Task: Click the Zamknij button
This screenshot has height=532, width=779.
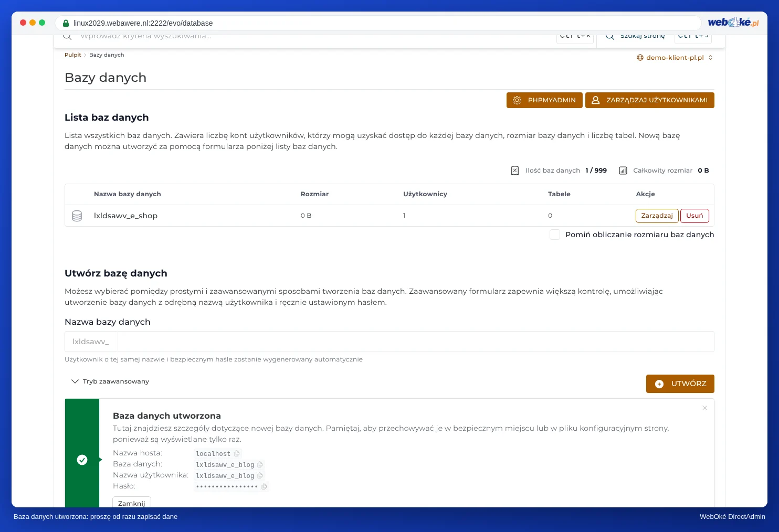Action: pyautogui.click(x=132, y=503)
